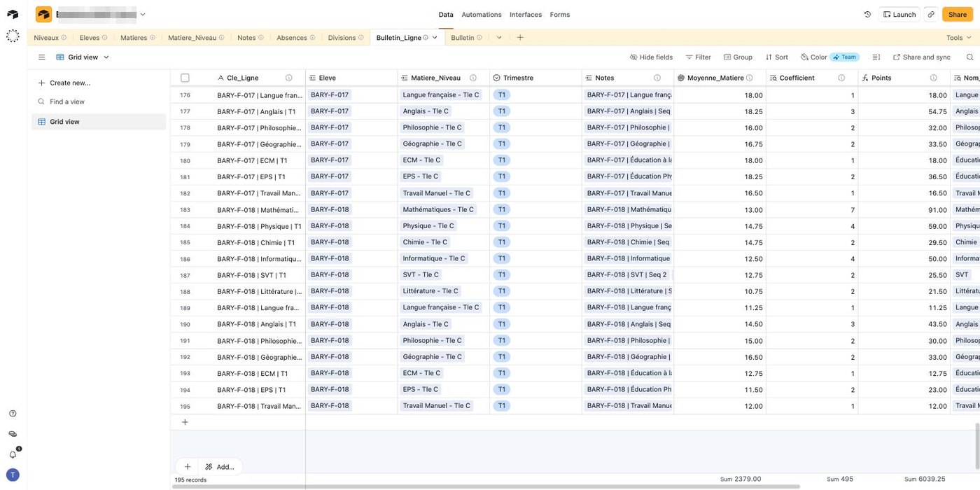980x490 pixels.
Task: Click the orange base icon
Action: coord(43,14)
